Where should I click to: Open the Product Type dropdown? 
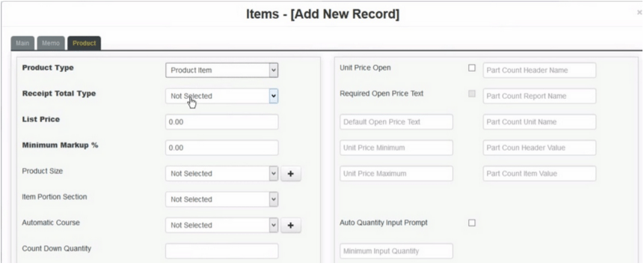click(222, 70)
